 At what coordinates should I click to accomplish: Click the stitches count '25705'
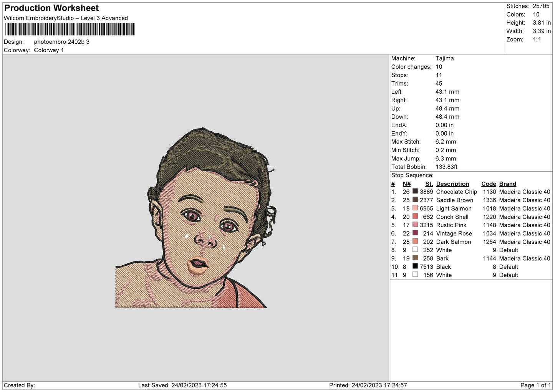pos(541,6)
